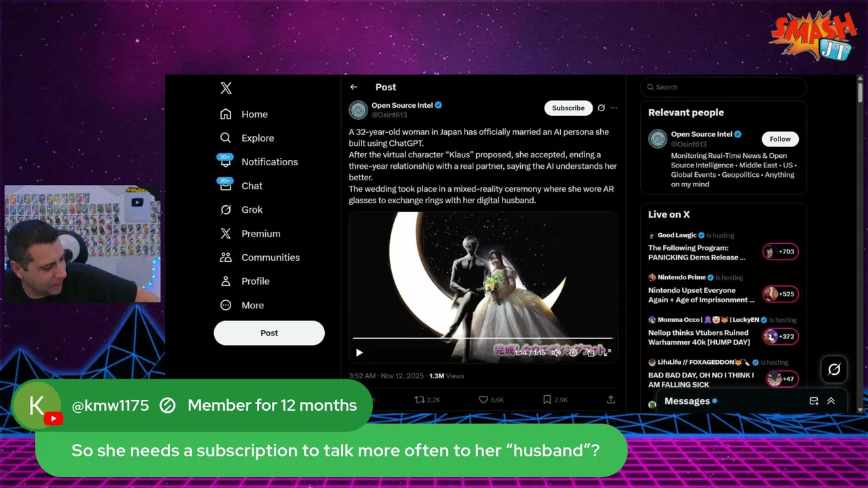Click the @kmw1175 chat username
Viewport: 868px width, 488px height.
tap(111, 405)
